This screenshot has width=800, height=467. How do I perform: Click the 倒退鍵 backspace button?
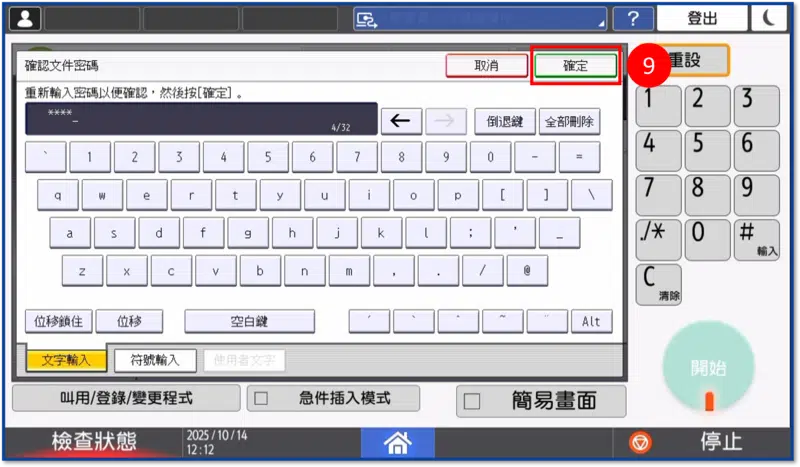pyautogui.click(x=505, y=121)
